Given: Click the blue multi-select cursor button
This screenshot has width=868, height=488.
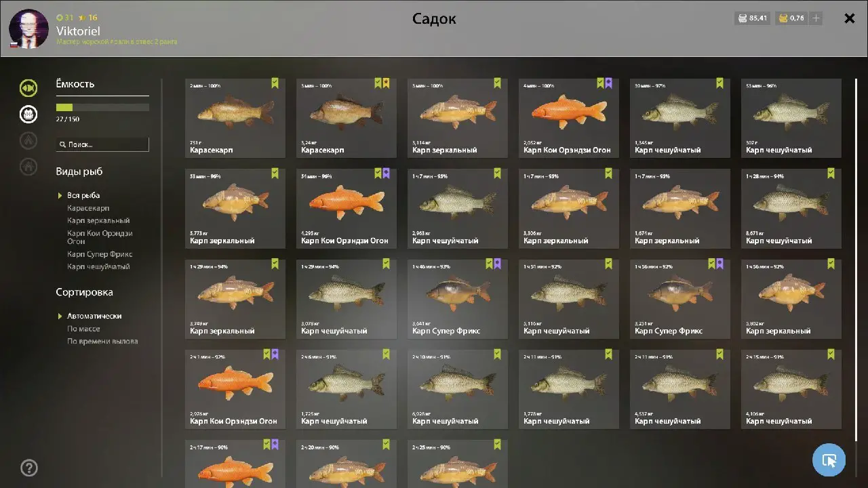Looking at the screenshot, I should point(829,460).
